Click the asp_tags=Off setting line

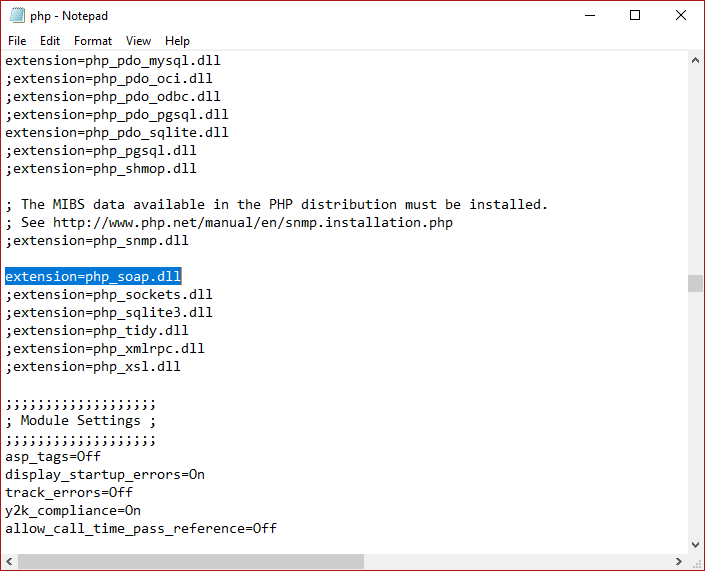tap(53, 456)
